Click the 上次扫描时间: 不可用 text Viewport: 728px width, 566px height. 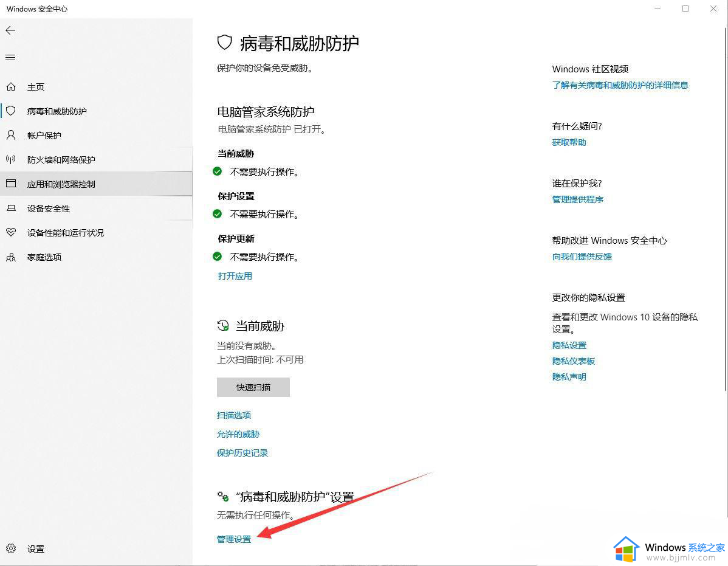click(x=260, y=360)
